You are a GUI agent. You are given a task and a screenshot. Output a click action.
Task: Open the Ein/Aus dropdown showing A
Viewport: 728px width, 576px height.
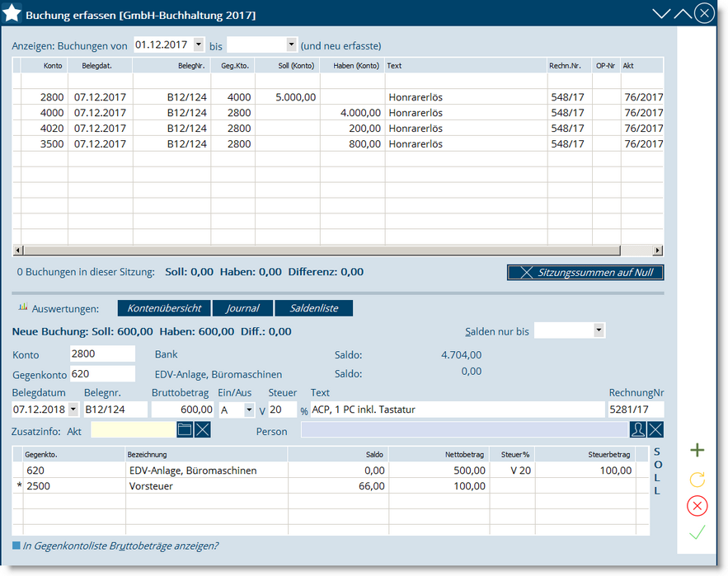click(249, 410)
